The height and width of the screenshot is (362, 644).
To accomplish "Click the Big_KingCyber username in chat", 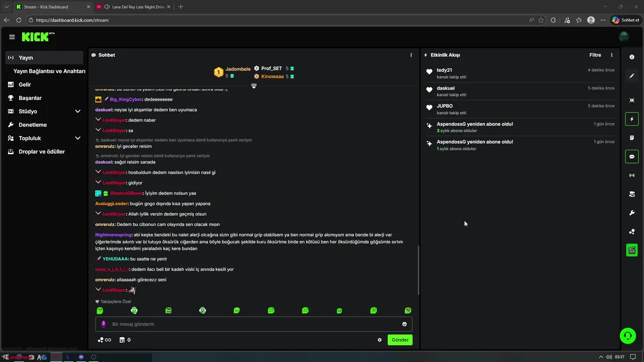I will (x=126, y=100).
